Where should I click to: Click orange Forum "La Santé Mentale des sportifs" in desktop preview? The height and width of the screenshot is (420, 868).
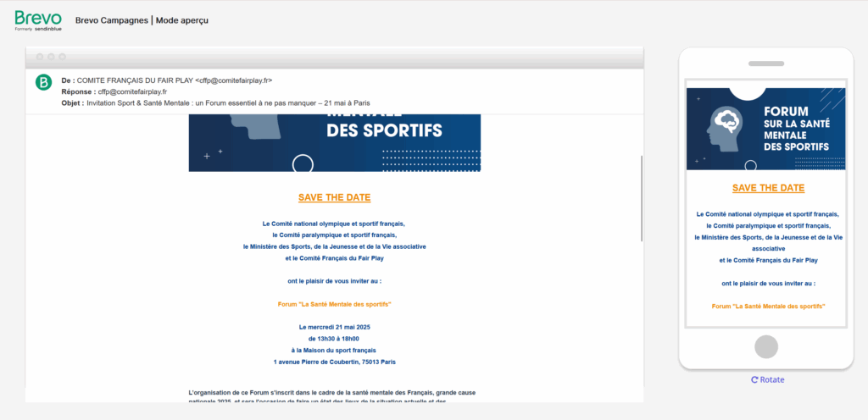pyautogui.click(x=334, y=304)
